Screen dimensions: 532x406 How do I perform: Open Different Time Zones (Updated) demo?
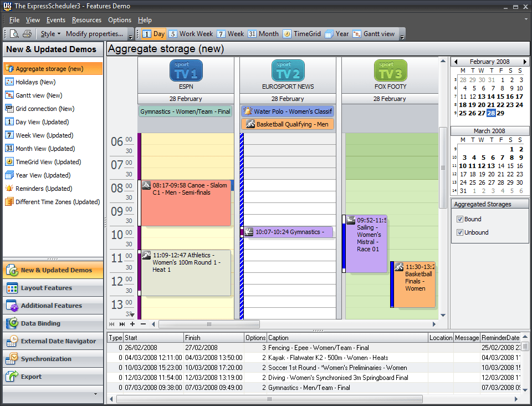pos(53,202)
